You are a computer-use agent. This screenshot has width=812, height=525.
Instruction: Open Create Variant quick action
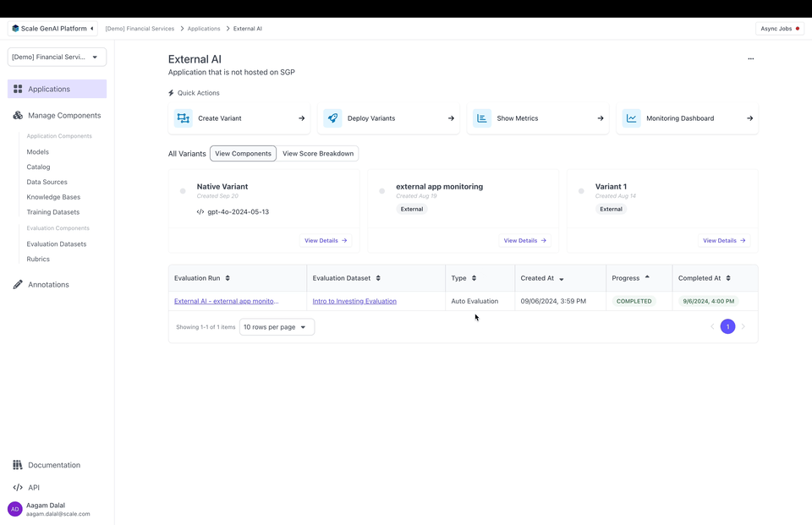point(239,118)
